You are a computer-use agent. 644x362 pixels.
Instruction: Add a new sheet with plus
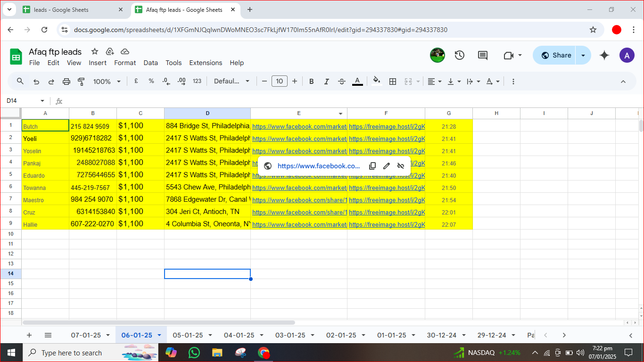coord(29,335)
